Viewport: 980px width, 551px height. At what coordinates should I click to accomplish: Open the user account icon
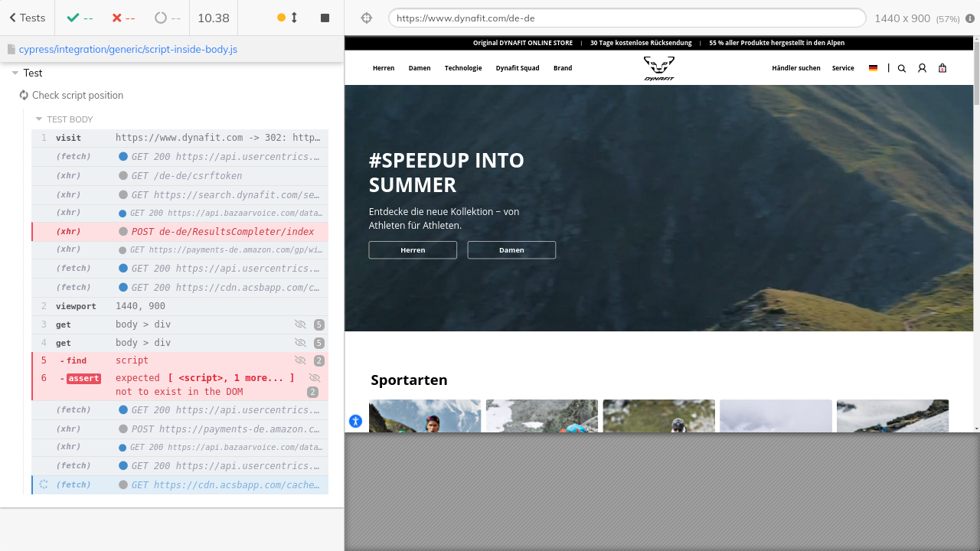(x=922, y=68)
